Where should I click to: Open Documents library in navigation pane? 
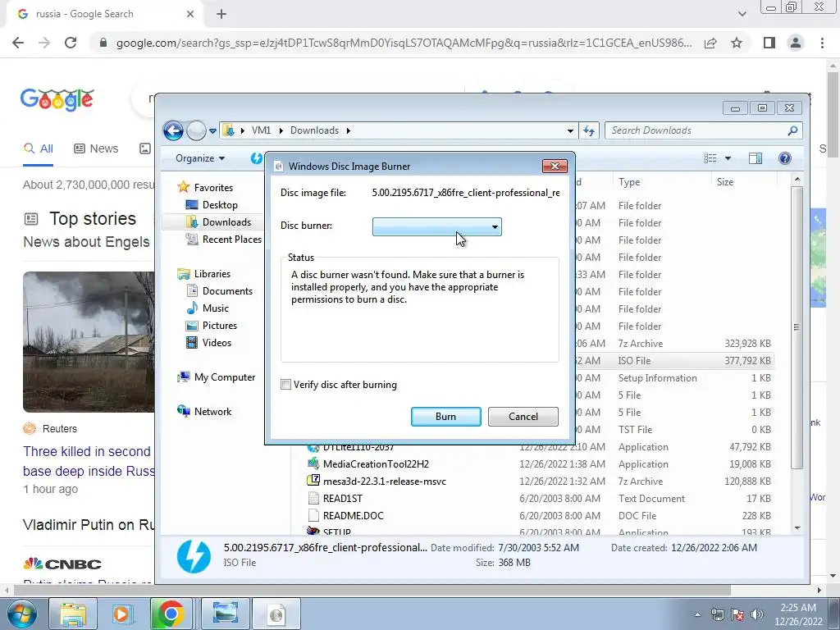pyautogui.click(x=227, y=291)
